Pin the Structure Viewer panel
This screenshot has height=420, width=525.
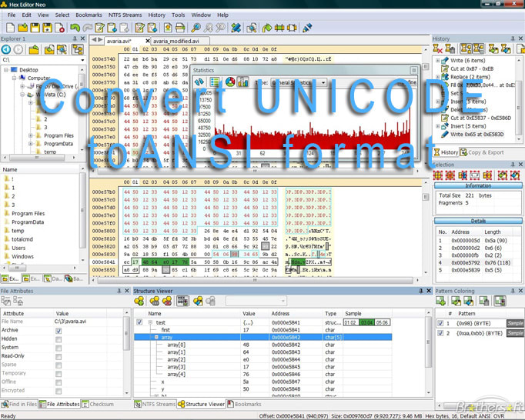[x=421, y=292]
